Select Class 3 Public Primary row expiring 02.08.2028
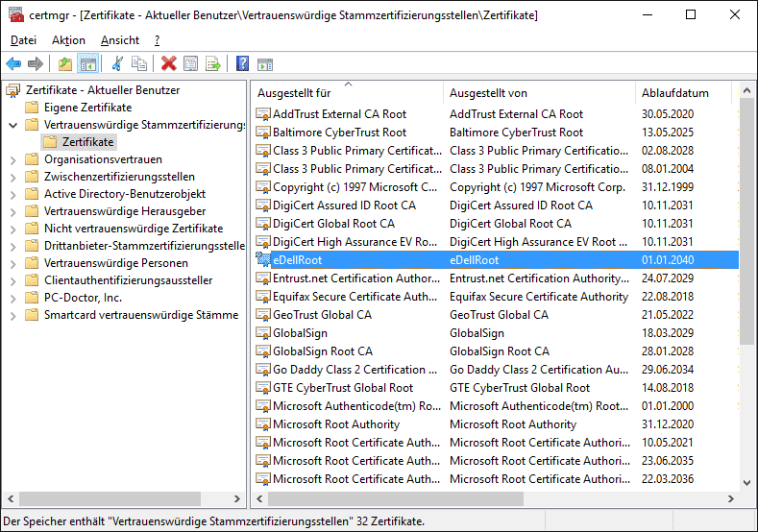This screenshot has width=758, height=532. coord(497,151)
